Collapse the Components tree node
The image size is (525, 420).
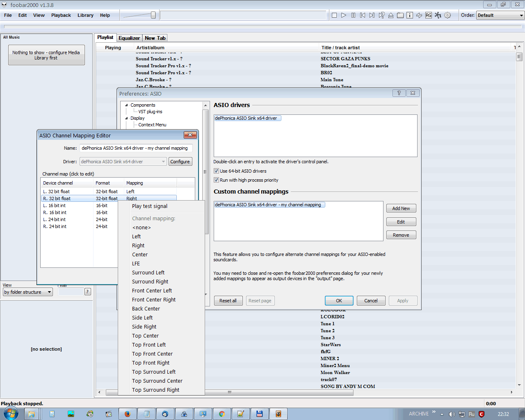click(x=127, y=105)
